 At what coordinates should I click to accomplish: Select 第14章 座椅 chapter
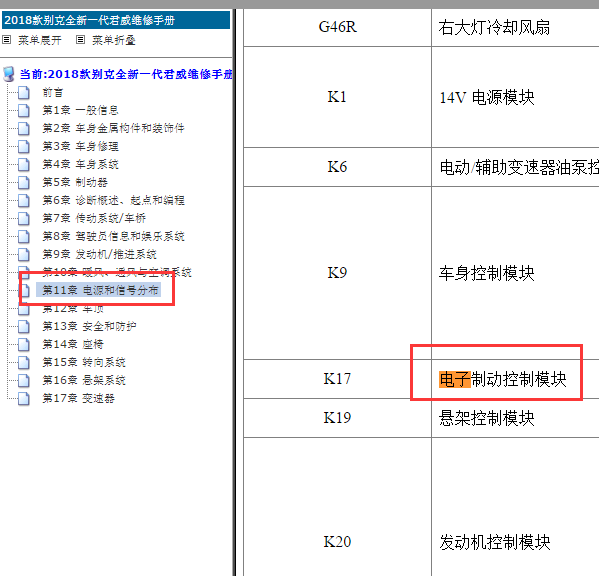tap(73, 344)
